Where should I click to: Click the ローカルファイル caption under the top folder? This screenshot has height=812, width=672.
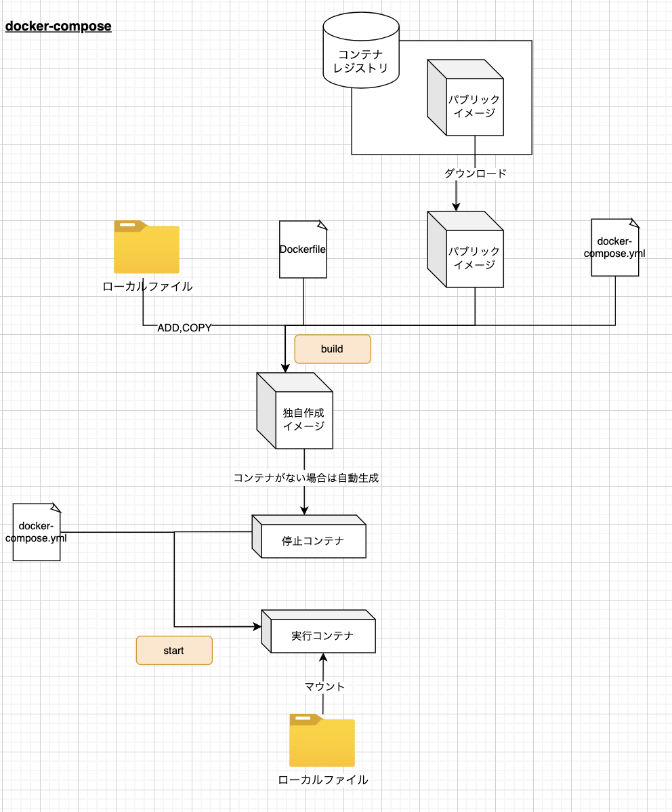click(148, 287)
